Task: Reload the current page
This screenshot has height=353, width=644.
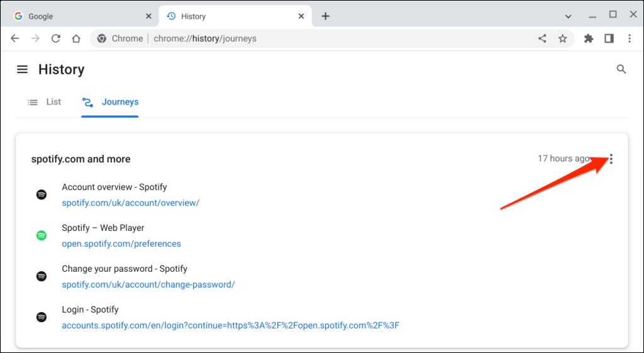Action: [56, 38]
